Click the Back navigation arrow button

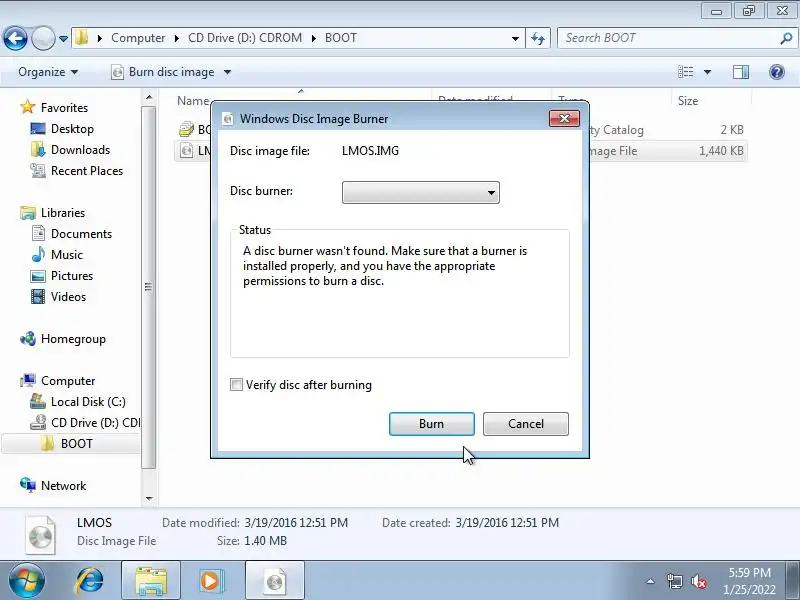(15, 38)
